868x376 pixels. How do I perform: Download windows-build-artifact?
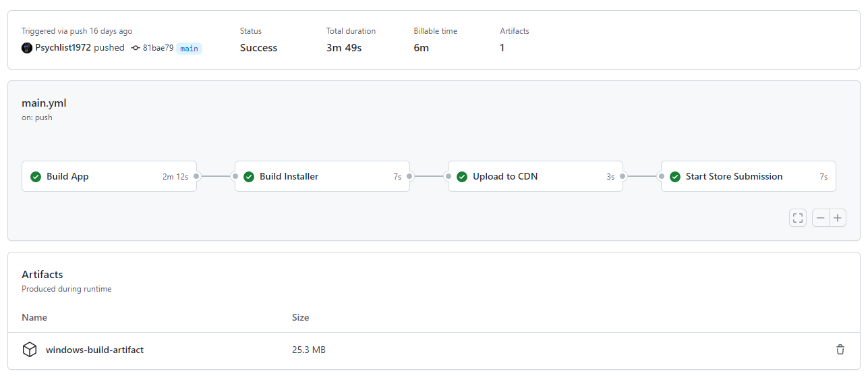tap(94, 350)
